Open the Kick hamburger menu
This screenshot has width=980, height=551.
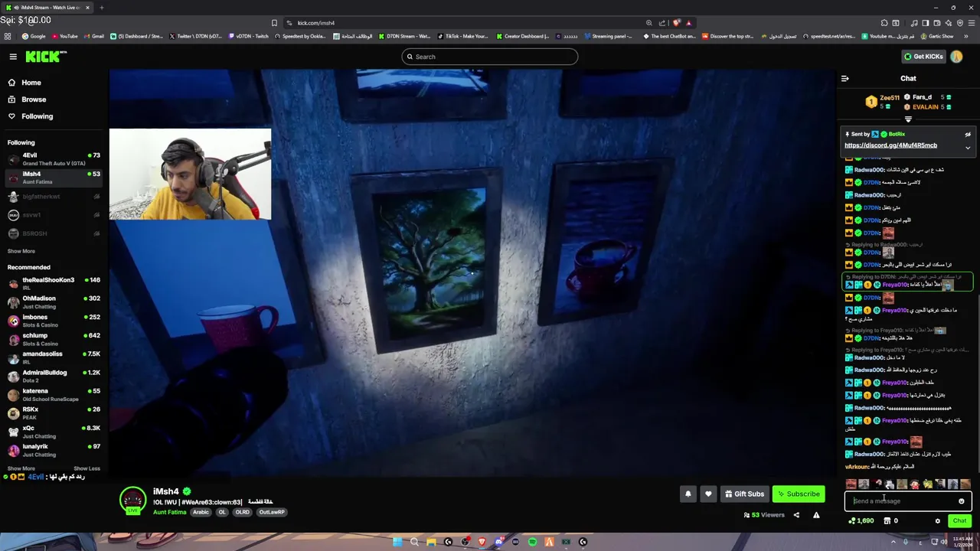(x=13, y=57)
